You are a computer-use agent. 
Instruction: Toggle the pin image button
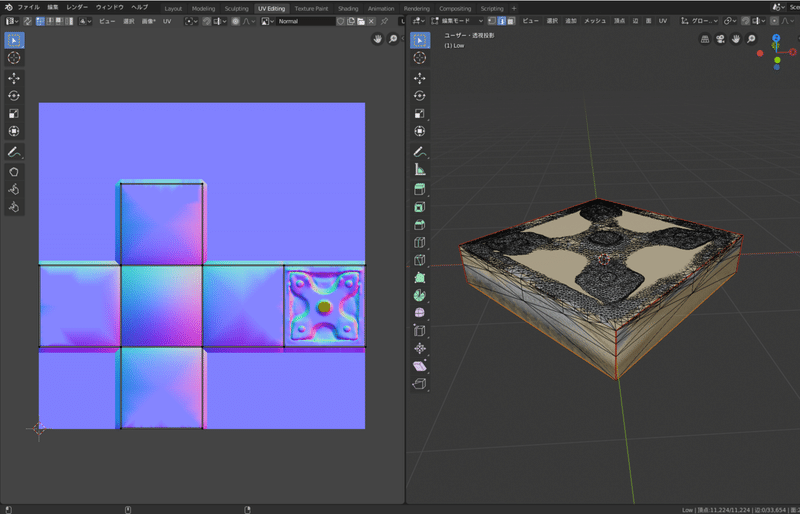tap(384, 21)
